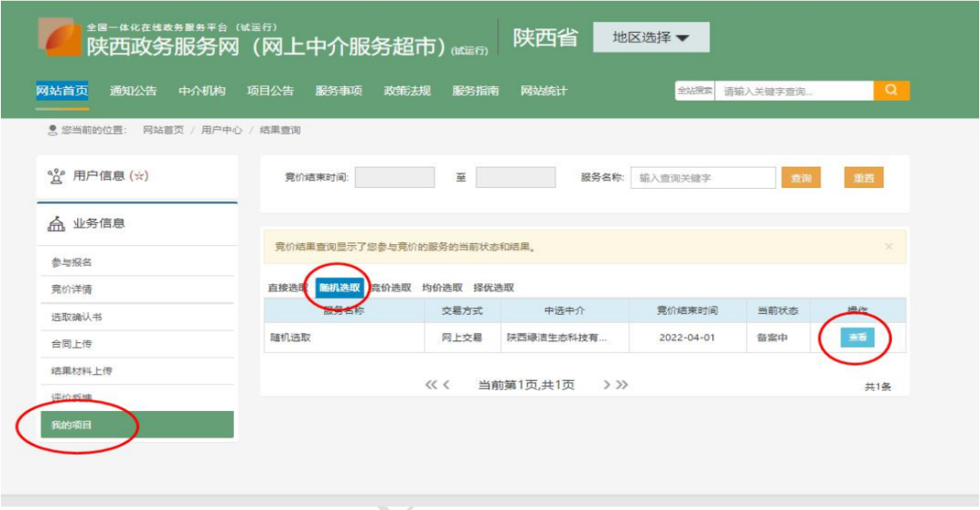Click the orange search magnifier icon
The height and width of the screenshot is (510, 980).
point(891,91)
